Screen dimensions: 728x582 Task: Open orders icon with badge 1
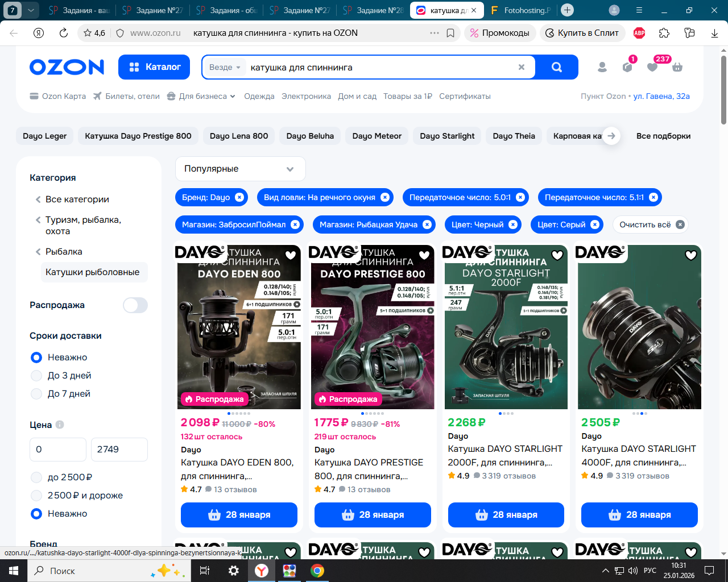tap(628, 66)
